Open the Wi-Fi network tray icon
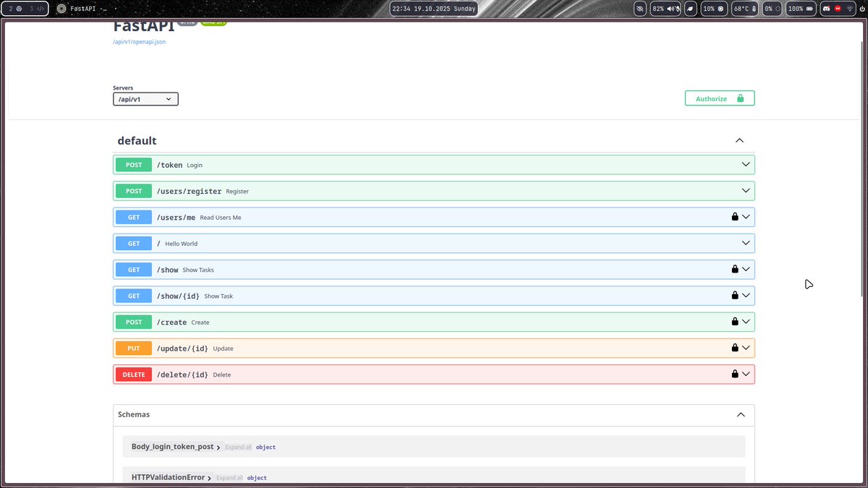This screenshot has height=488, width=868. tap(849, 9)
